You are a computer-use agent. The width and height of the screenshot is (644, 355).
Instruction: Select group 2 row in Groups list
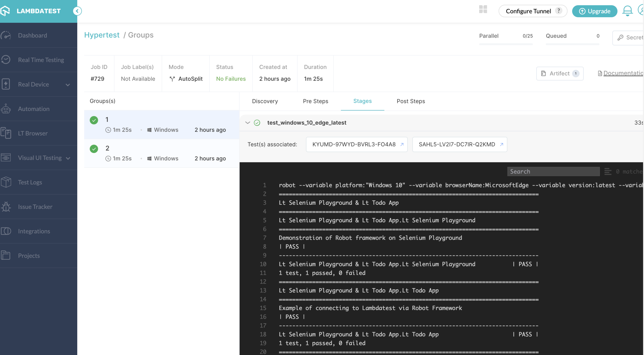pyautogui.click(x=162, y=153)
